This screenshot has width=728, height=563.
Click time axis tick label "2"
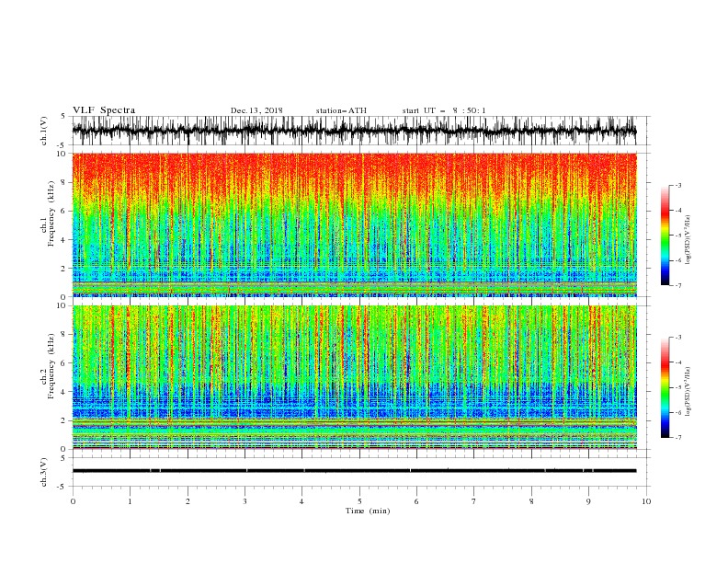(x=188, y=501)
